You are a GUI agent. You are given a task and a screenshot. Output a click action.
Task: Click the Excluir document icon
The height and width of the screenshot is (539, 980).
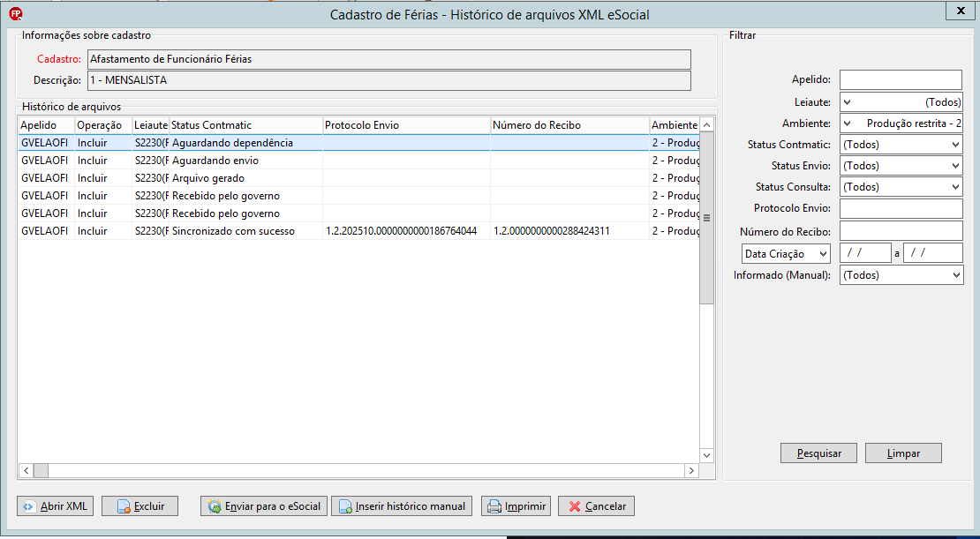124,505
